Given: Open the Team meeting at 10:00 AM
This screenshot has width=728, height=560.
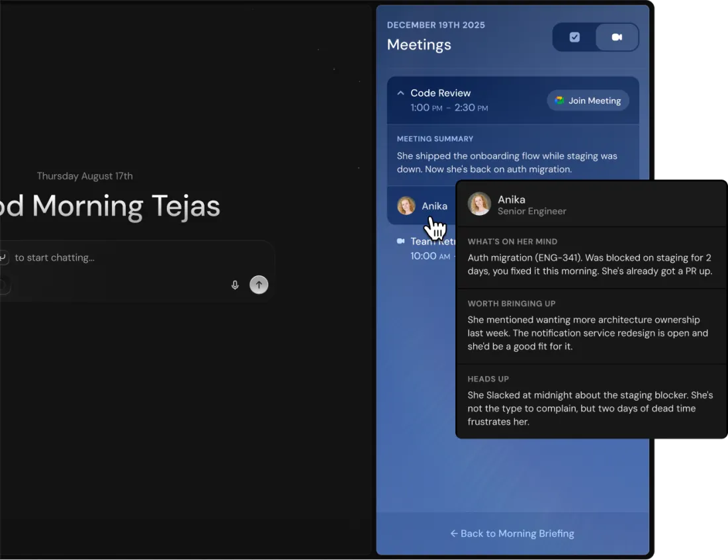Looking at the screenshot, I should [x=425, y=248].
